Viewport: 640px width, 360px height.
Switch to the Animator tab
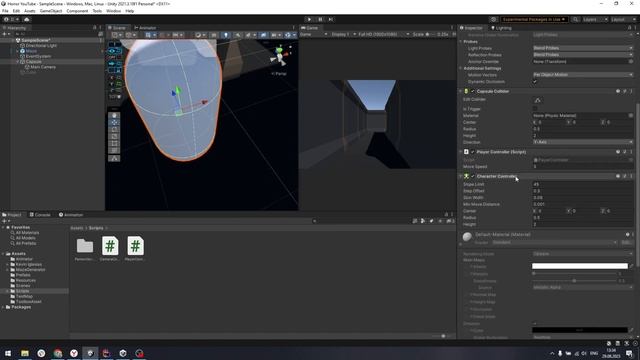[x=145, y=28]
